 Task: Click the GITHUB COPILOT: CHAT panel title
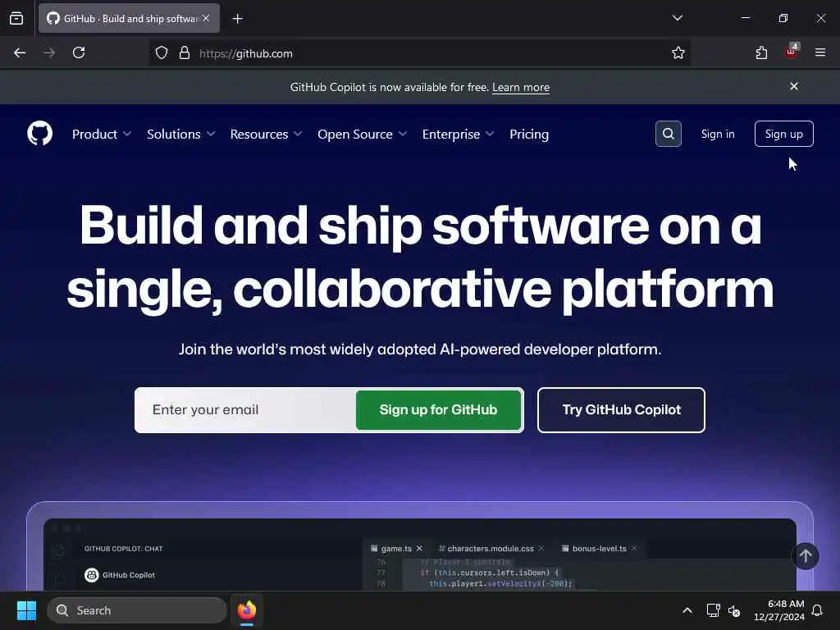(x=123, y=549)
